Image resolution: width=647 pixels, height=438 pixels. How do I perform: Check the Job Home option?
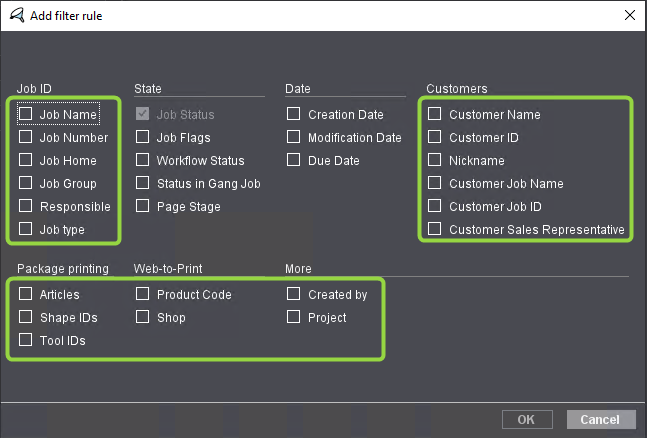26,160
